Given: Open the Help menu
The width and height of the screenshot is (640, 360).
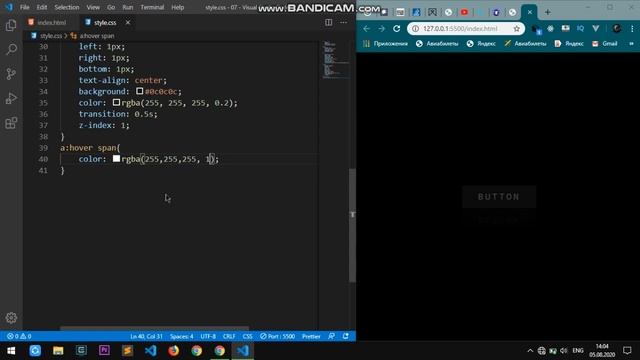Looking at the screenshot, I should (178, 7).
